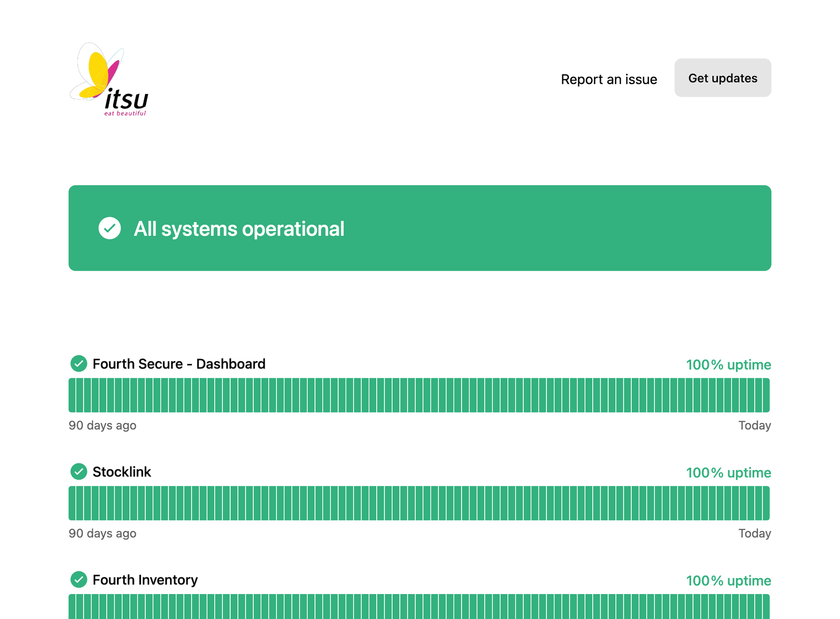The width and height of the screenshot is (840, 619).
Task: Click the All systems operational heading text
Action: [239, 229]
